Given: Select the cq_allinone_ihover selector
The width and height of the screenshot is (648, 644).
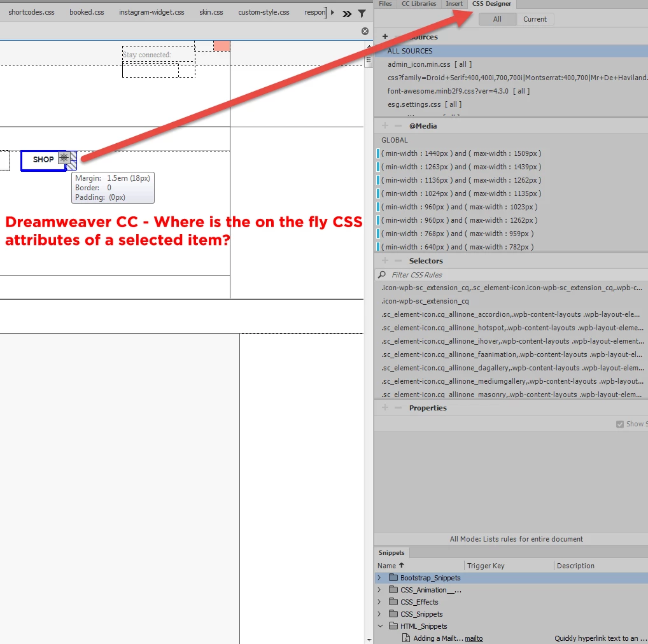Looking at the screenshot, I should tap(511, 341).
